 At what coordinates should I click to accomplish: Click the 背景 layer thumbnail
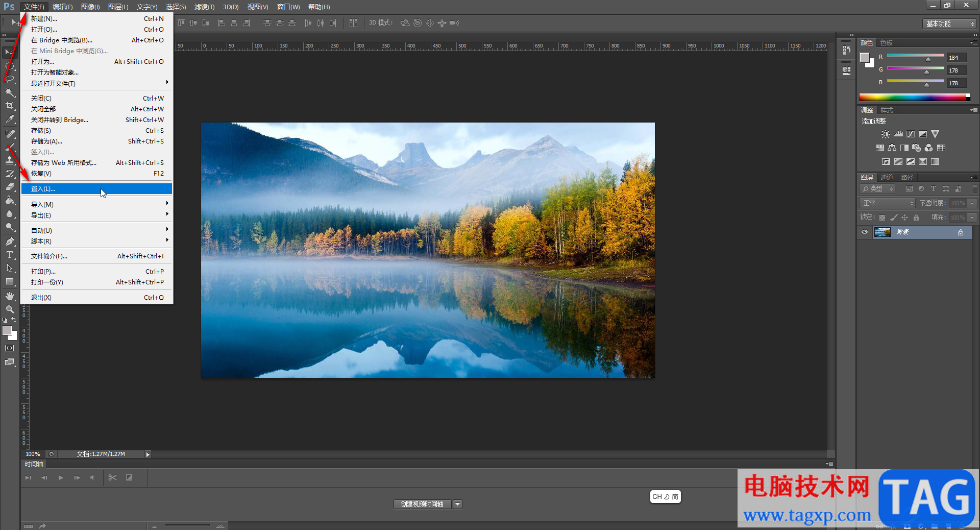(x=882, y=232)
